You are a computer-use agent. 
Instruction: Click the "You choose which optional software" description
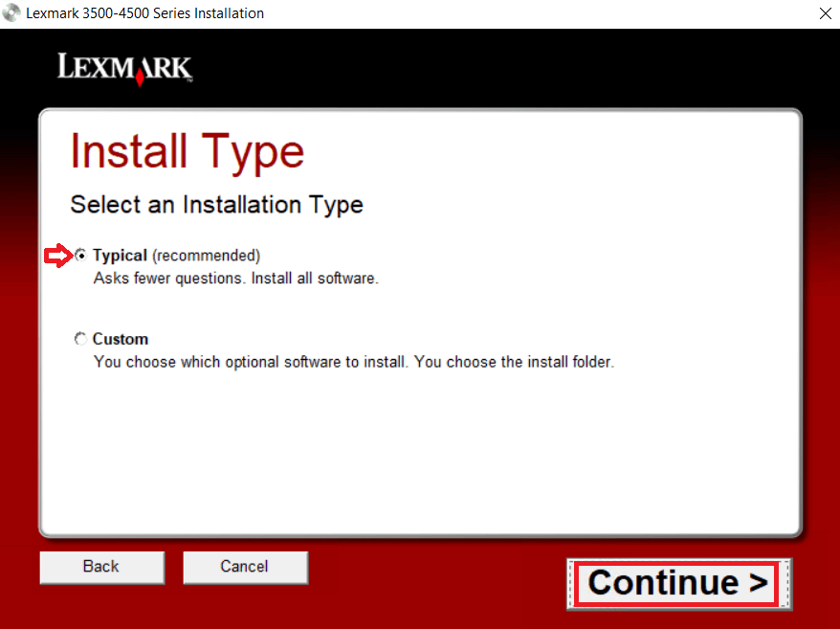[354, 362]
